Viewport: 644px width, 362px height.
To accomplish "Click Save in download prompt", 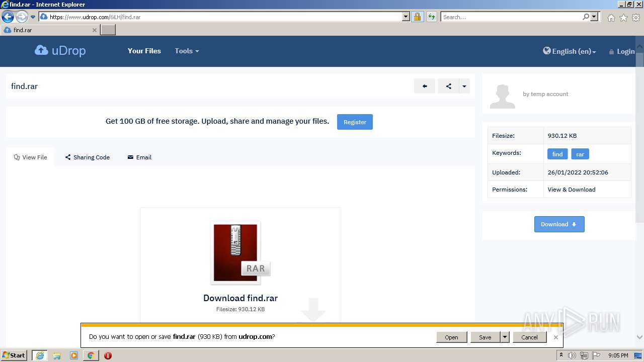I will click(485, 337).
